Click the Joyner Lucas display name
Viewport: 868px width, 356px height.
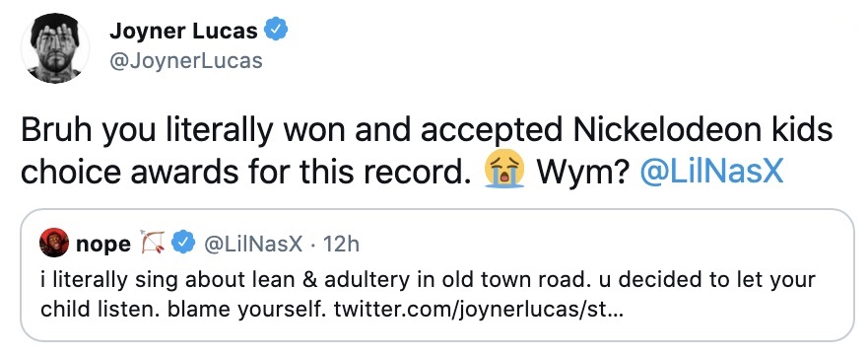(184, 31)
